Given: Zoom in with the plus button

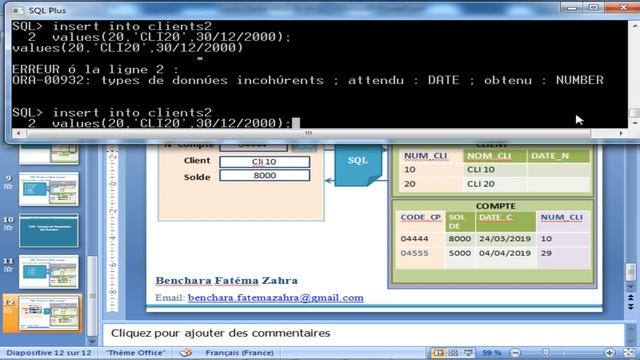Looking at the screenshot, I should [609, 353].
